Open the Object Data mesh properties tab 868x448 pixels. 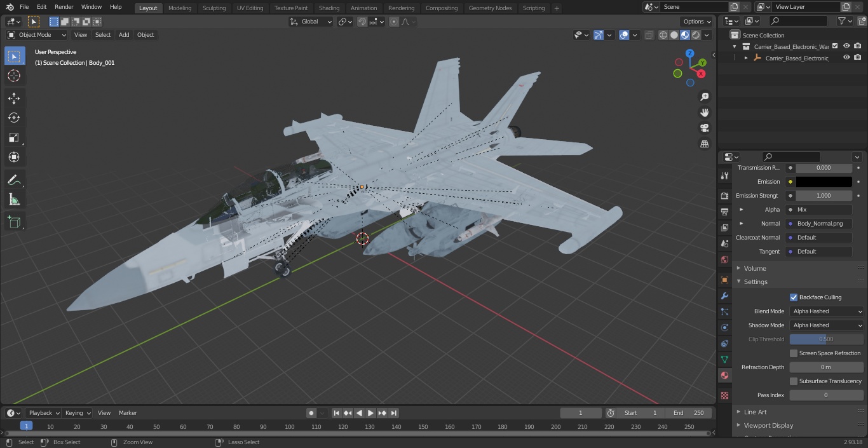724,359
